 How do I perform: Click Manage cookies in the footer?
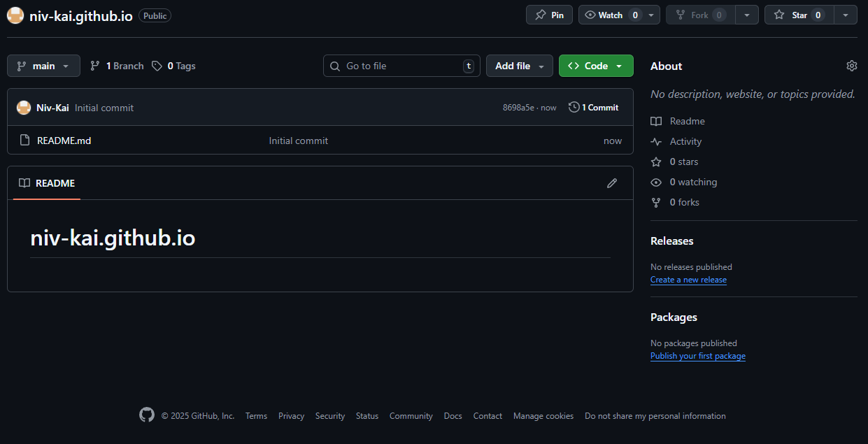pyautogui.click(x=543, y=416)
